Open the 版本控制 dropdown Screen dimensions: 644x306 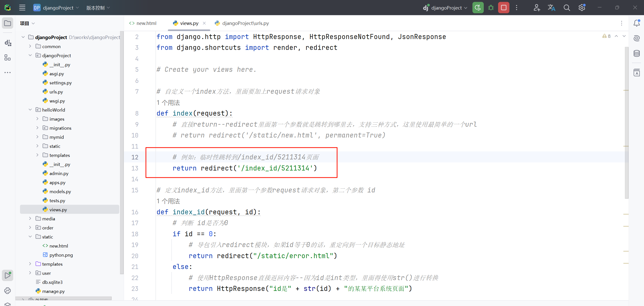98,8
